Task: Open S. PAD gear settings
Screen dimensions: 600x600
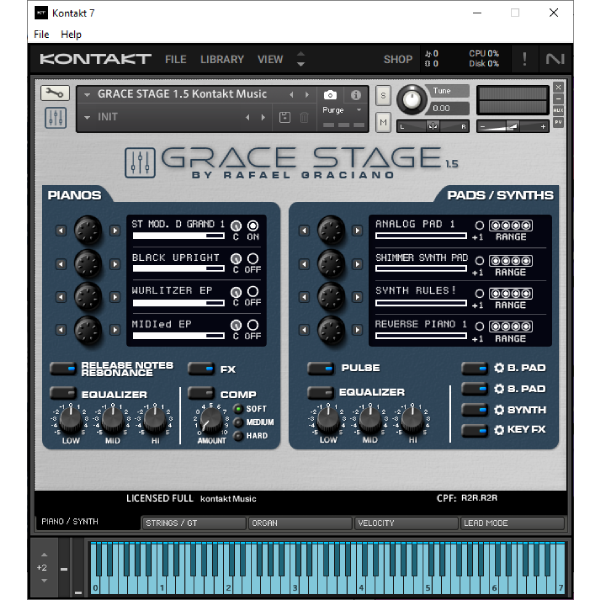Action: [499, 389]
